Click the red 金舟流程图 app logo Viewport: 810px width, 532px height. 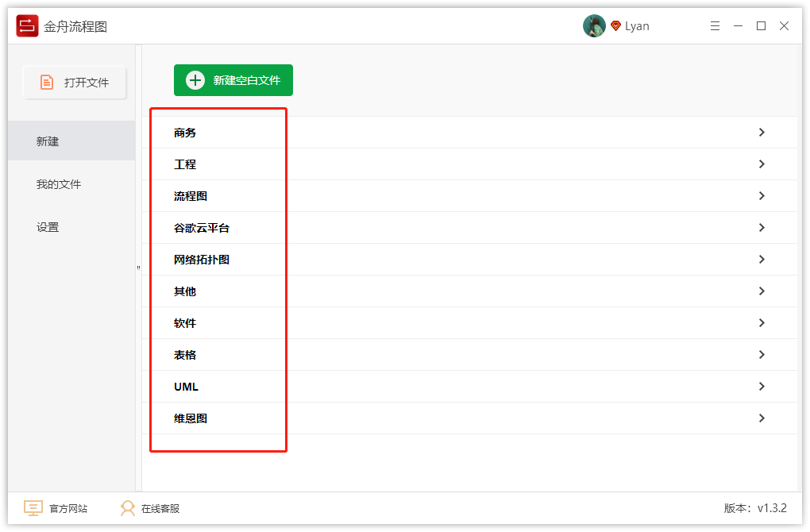click(x=27, y=26)
